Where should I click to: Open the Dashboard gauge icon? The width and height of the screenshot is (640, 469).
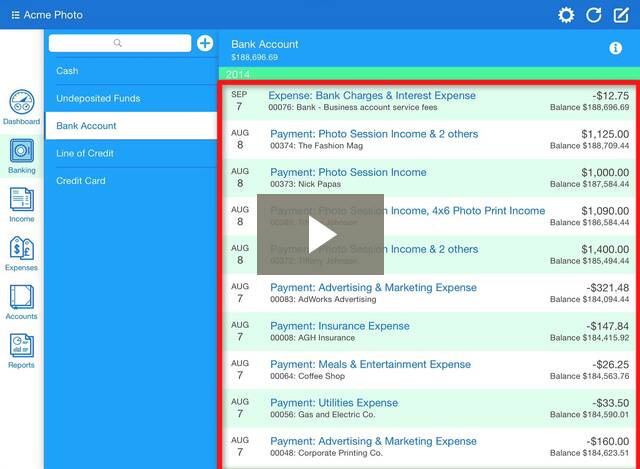tap(22, 102)
